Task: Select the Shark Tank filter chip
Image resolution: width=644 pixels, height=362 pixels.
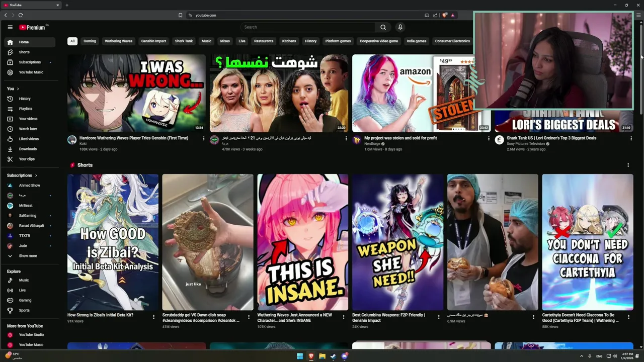Action: point(184,41)
